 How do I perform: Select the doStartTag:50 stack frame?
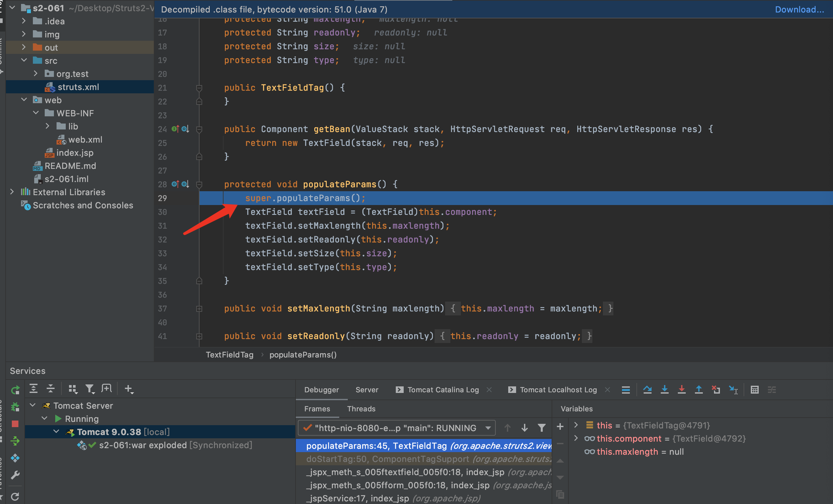point(424,459)
